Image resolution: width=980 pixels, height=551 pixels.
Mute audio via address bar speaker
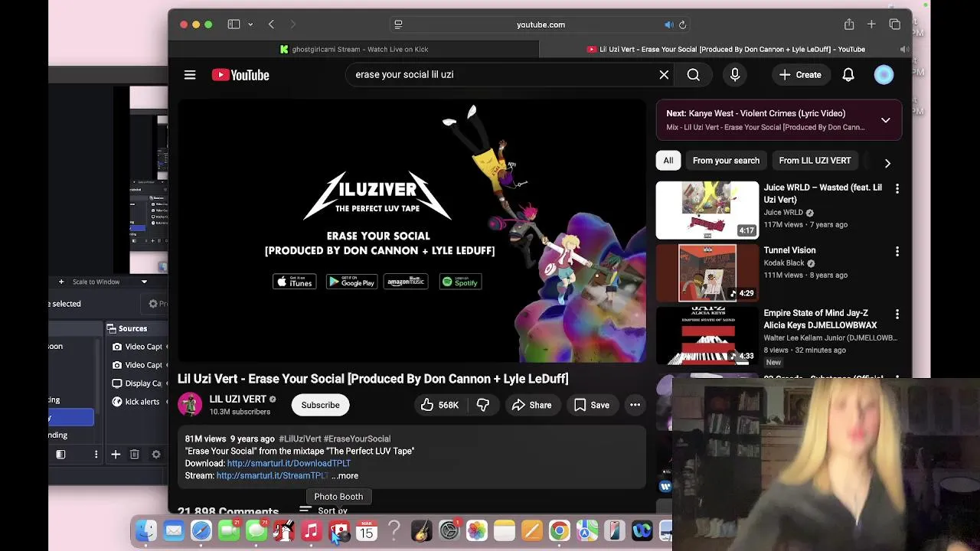coord(668,24)
